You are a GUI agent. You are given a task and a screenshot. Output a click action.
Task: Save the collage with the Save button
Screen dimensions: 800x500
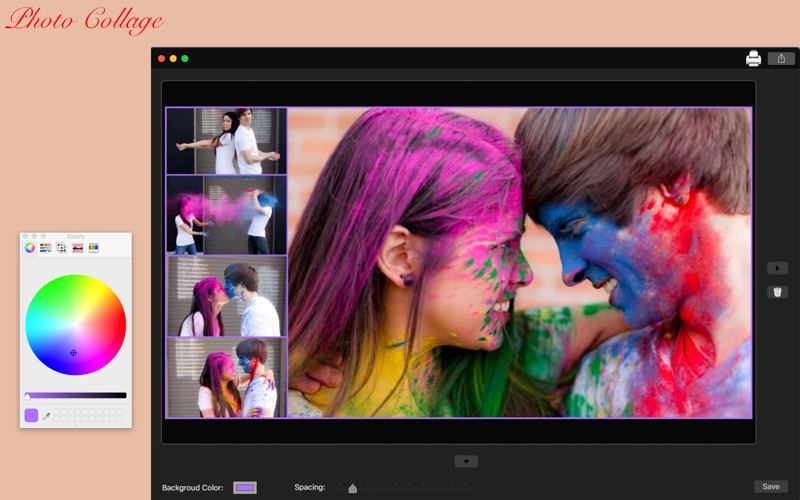click(770, 486)
